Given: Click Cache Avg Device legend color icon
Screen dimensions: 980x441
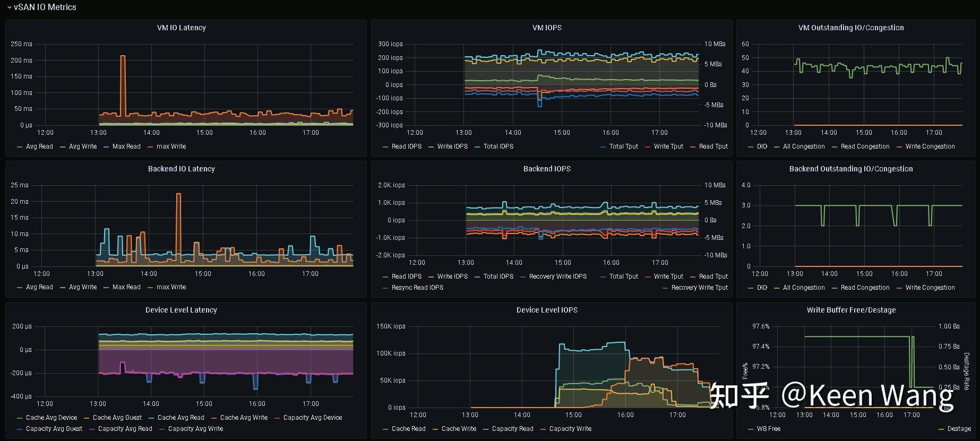Looking at the screenshot, I should tap(20, 418).
